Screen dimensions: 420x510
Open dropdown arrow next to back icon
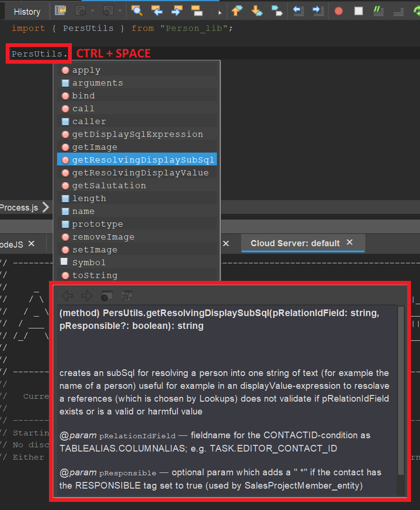pos(92,11)
